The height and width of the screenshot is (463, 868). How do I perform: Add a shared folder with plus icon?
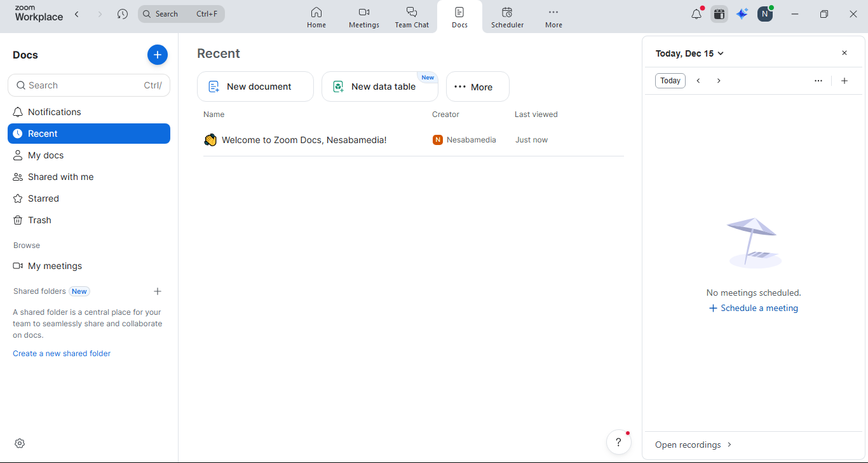coord(158,291)
